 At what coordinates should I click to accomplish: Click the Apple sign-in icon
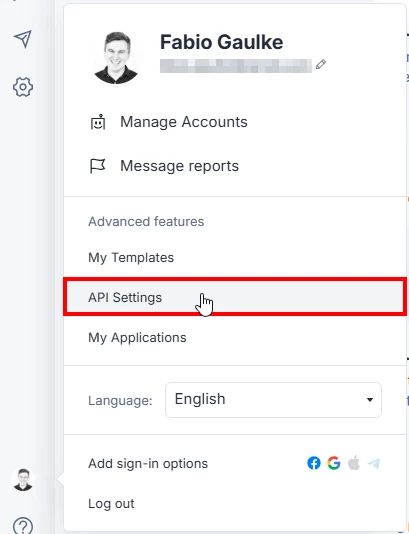(354, 463)
